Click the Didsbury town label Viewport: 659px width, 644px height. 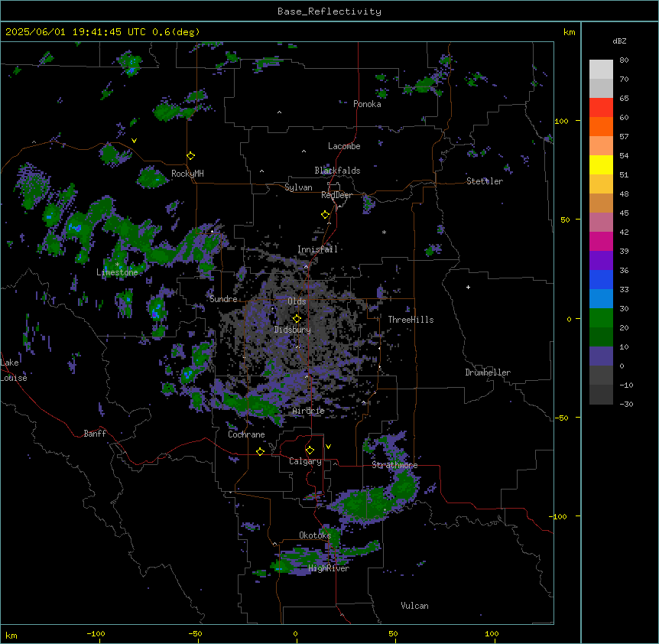tap(293, 330)
